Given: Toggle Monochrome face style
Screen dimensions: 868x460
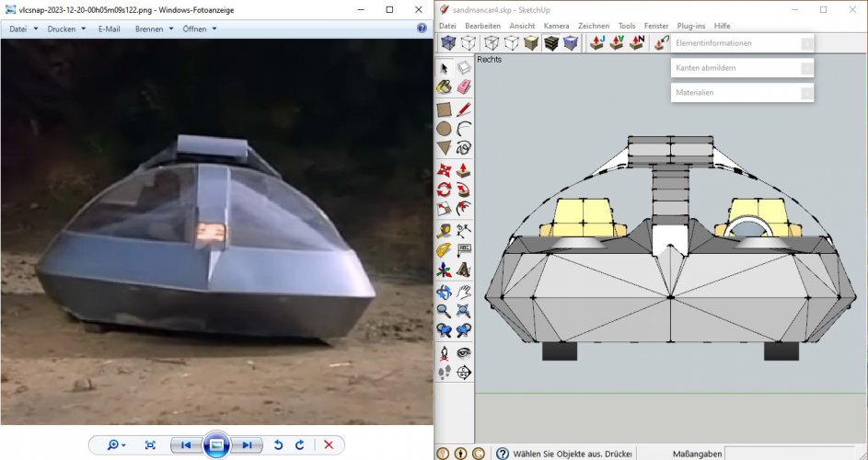Looking at the screenshot, I should coord(571,42).
